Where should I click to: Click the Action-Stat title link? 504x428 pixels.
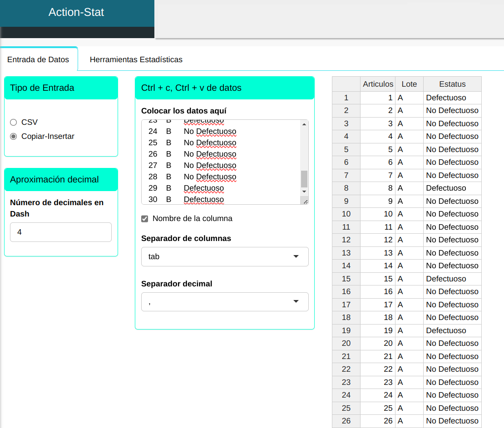point(76,12)
